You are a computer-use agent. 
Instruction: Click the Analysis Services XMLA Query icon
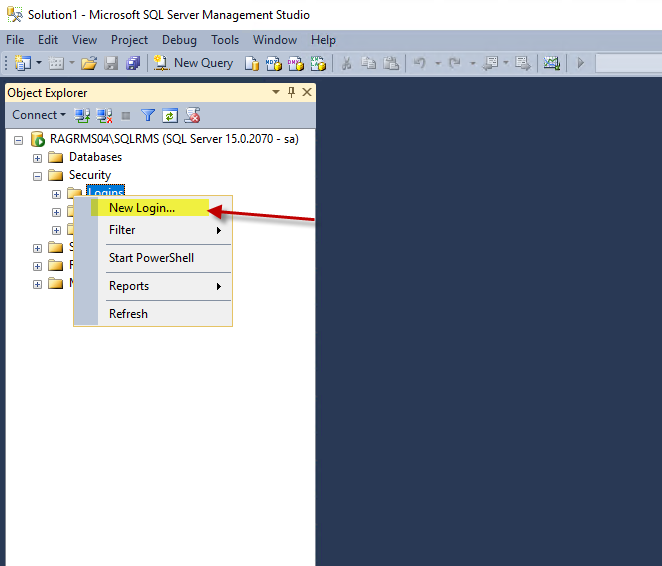(318, 63)
